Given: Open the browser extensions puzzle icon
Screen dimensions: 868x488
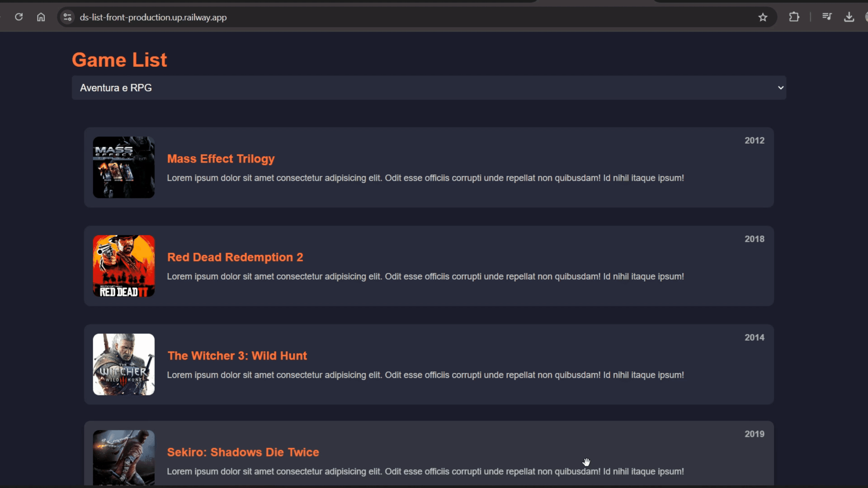Looking at the screenshot, I should click(794, 17).
